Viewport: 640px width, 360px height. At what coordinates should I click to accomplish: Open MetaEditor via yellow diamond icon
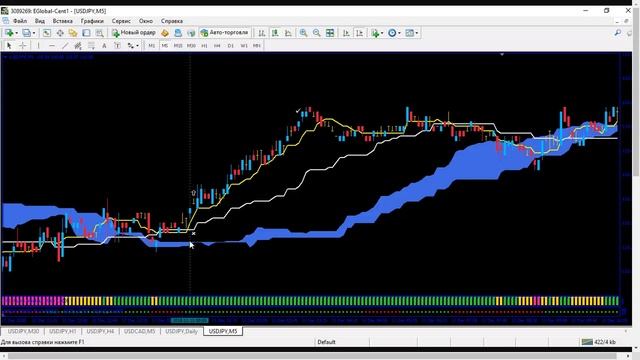click(x=164, y=33)
